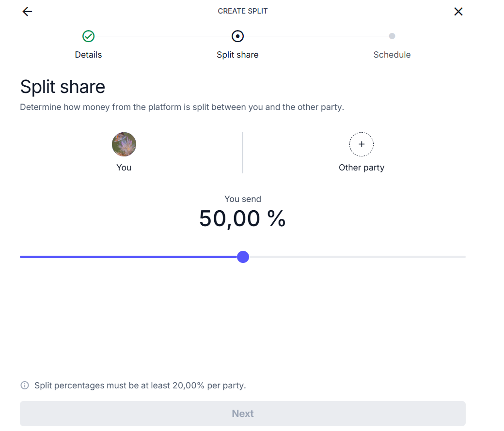
Task: Click the unfilled gray slider track
Action: tap(358, 257)
